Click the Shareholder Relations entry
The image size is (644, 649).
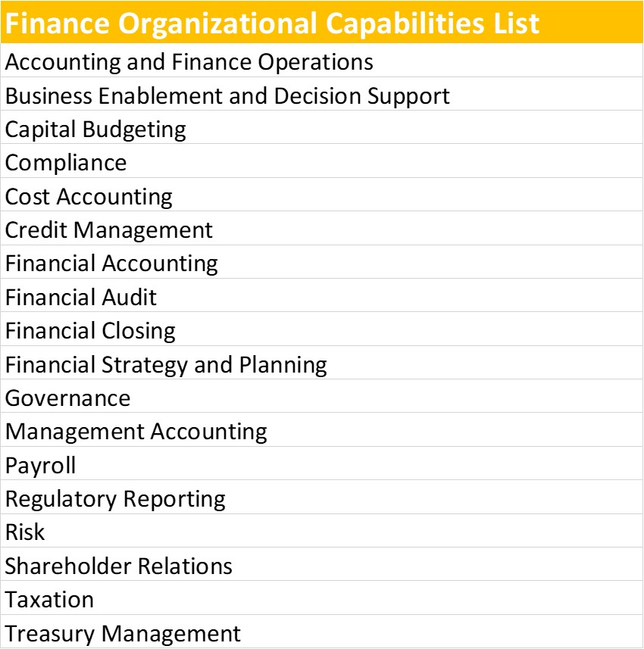(x=119, y=566)
